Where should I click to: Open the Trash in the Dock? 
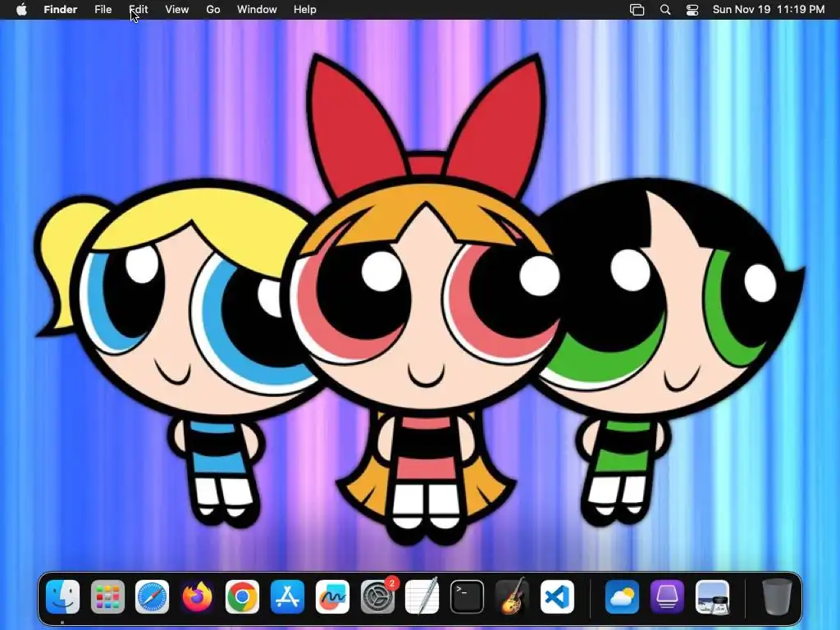point(777,596)
